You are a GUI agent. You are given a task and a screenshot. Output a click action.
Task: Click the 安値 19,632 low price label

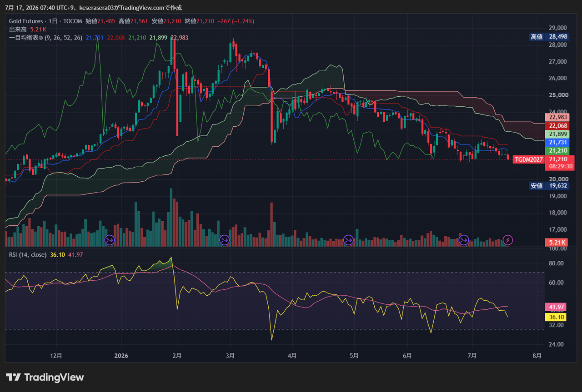pyautogui.click(x=549, y=186)
